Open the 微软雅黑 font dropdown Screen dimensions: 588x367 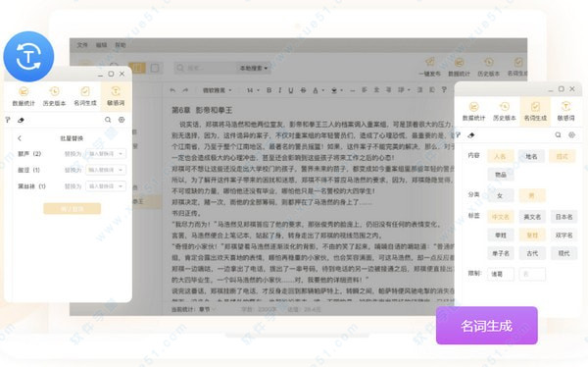tap(218, 90)
